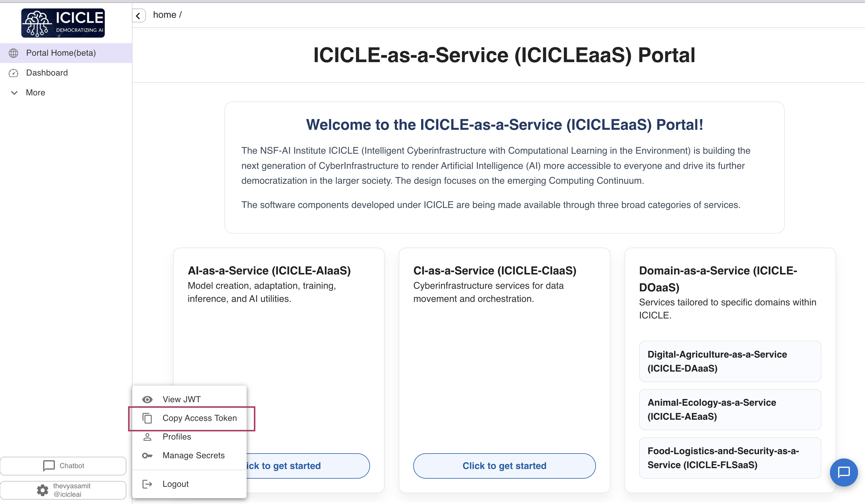The image size is (865, 504).
Task: Choose Copy Access Token menu entry
Action: coord(189,418)
